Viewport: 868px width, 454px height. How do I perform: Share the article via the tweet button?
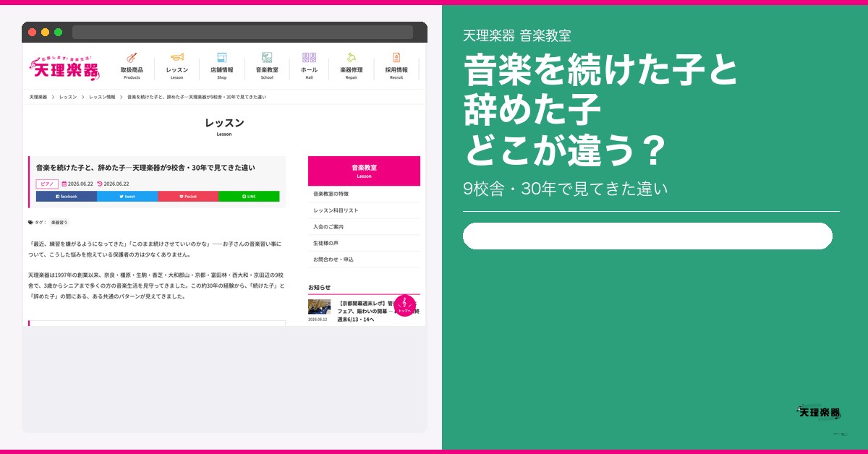coord(127,196)
